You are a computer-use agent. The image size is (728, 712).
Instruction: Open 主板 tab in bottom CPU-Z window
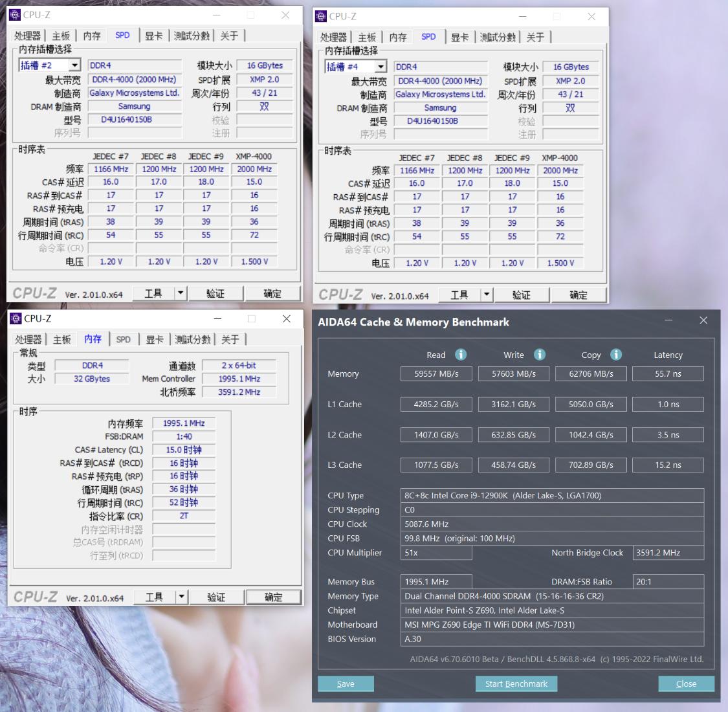point(61,340)
